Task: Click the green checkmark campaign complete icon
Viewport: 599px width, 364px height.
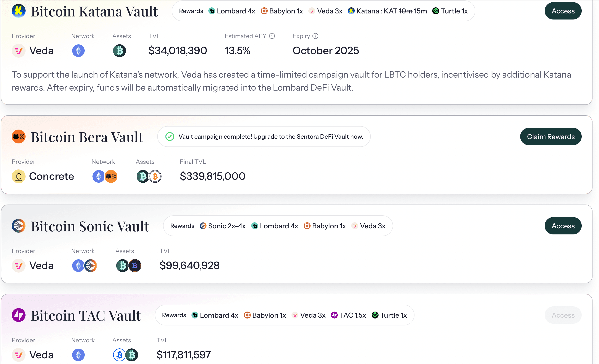Action: click(x=170, y=137)
